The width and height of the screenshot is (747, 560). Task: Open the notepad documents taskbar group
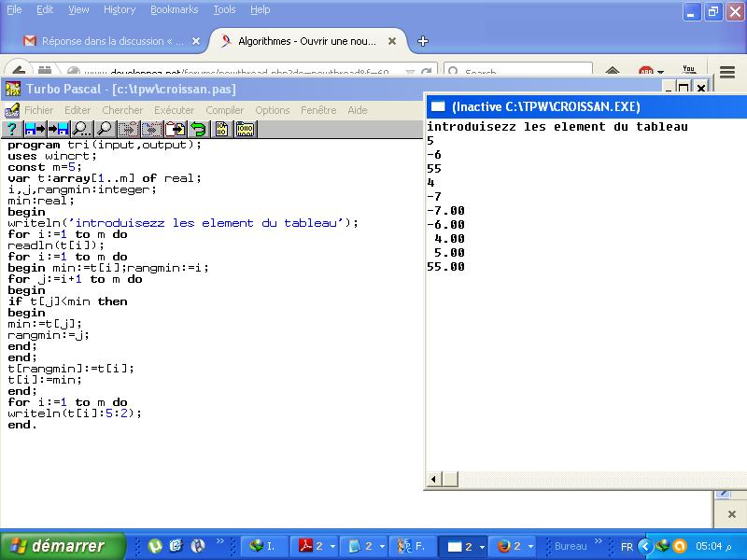(365, 546)
